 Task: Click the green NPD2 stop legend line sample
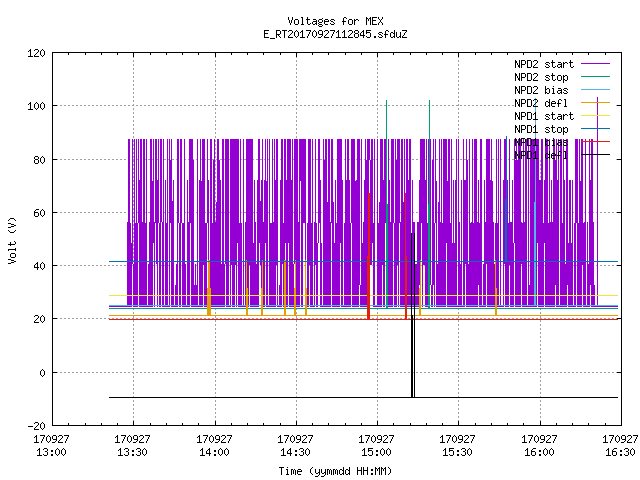click(596, 76)
